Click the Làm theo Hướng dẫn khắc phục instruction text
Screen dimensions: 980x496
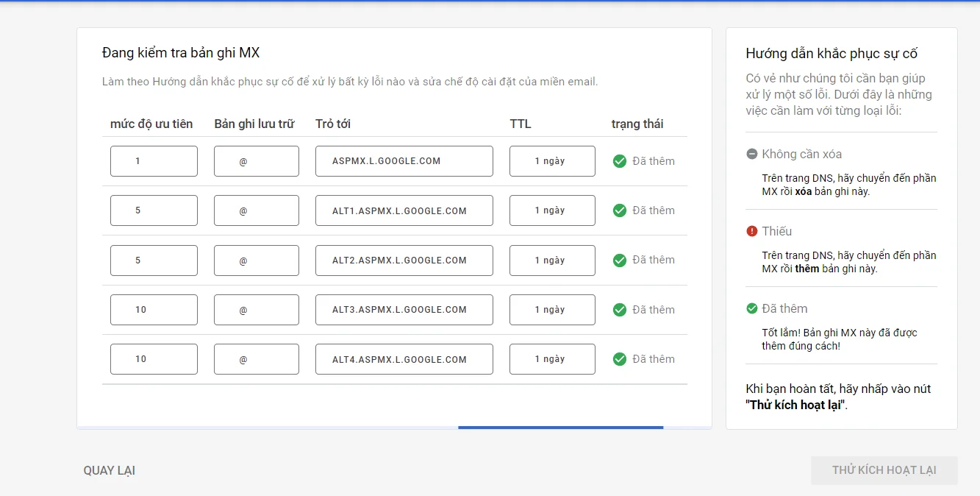tap(350, 82)
